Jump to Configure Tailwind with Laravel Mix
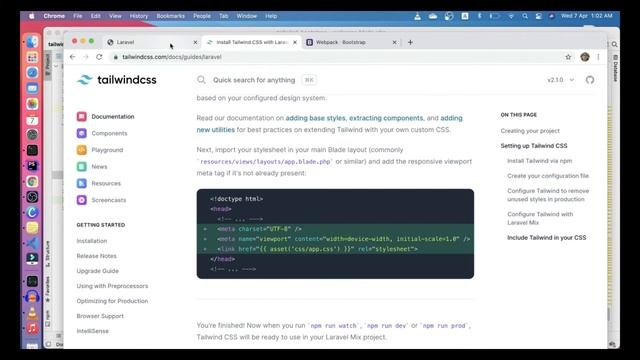Viewport: 640px width, 360px height. 540,218
